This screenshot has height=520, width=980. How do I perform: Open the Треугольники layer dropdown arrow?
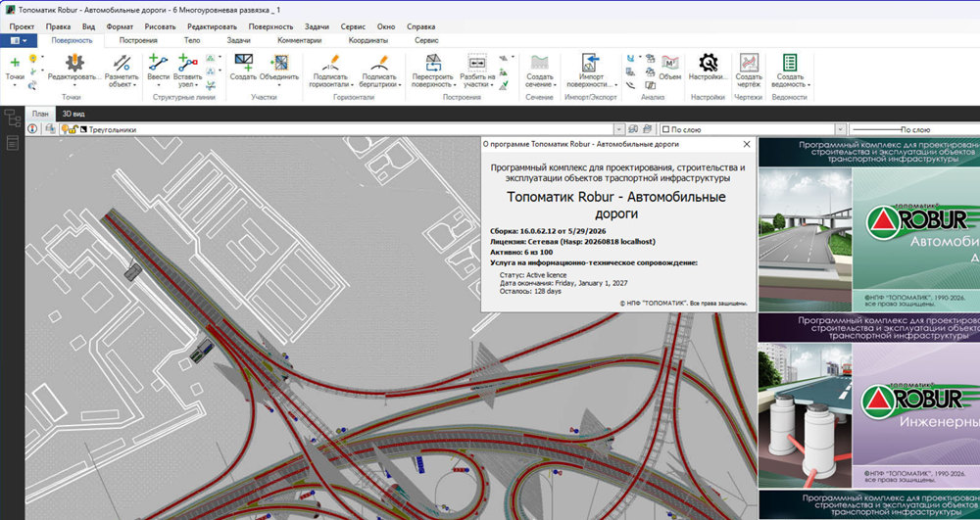pos(619,129)
